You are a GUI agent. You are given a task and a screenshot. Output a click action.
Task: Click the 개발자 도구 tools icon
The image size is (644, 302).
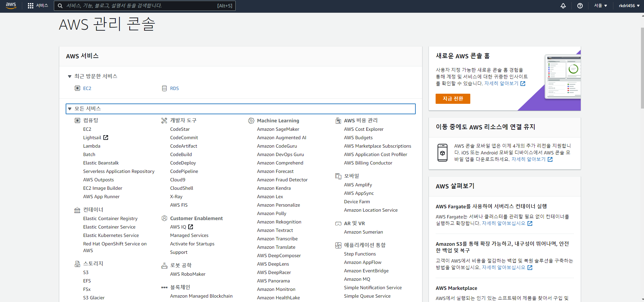pyautogui.click(x=164, y=120)
